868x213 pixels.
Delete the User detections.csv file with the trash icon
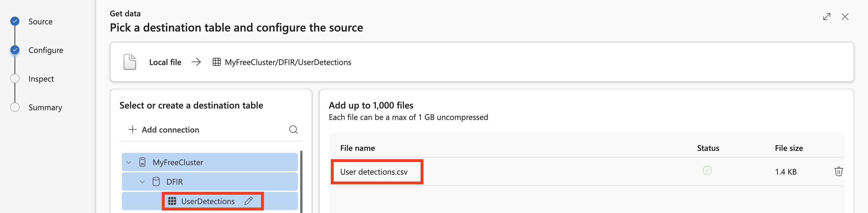tap(838, 171)
